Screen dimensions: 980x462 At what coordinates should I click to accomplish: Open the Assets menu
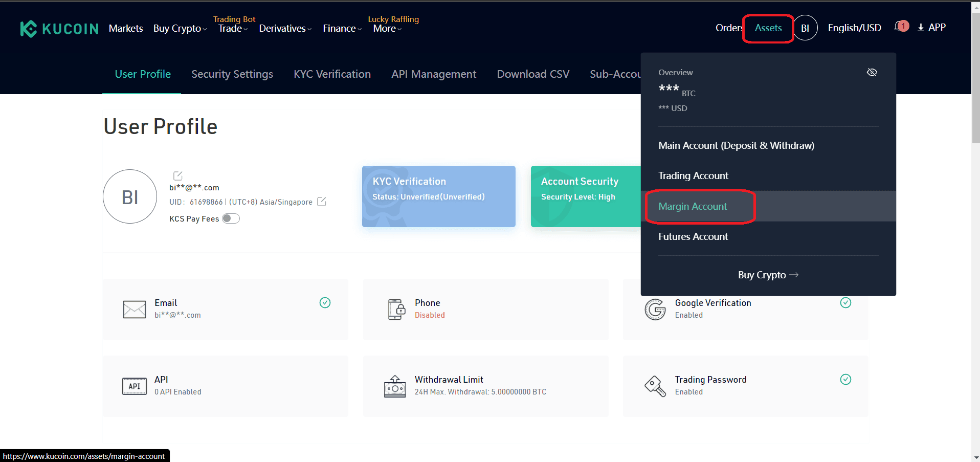point(768,28)
